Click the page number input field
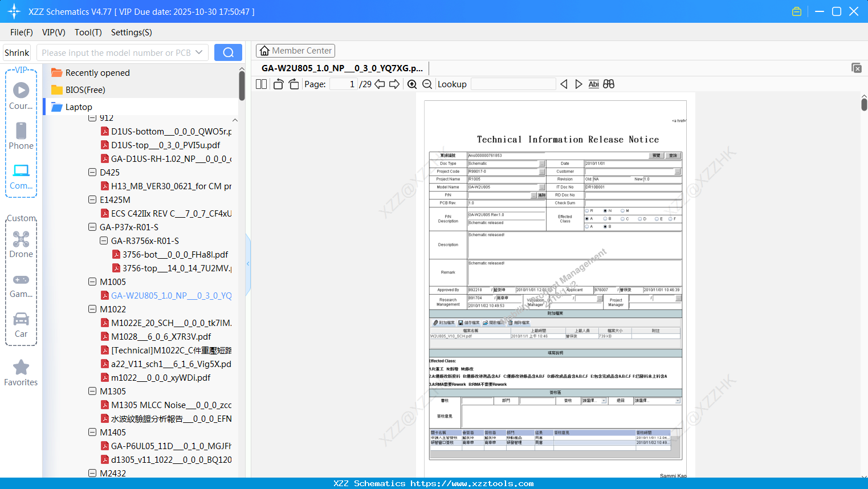Viewport: 868px width, 489px height. click(344, 84)
